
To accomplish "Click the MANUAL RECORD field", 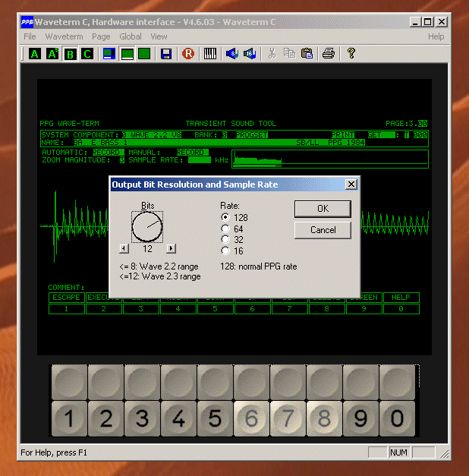I will click(x=193, y=153).
